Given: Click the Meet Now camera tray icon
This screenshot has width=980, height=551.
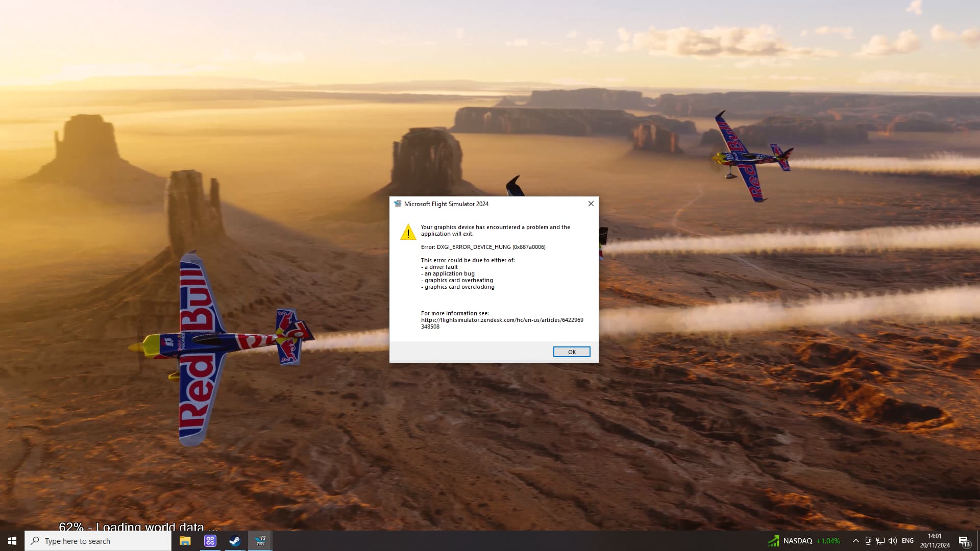Looking at the screenshot, I should (x=868, y=541).
